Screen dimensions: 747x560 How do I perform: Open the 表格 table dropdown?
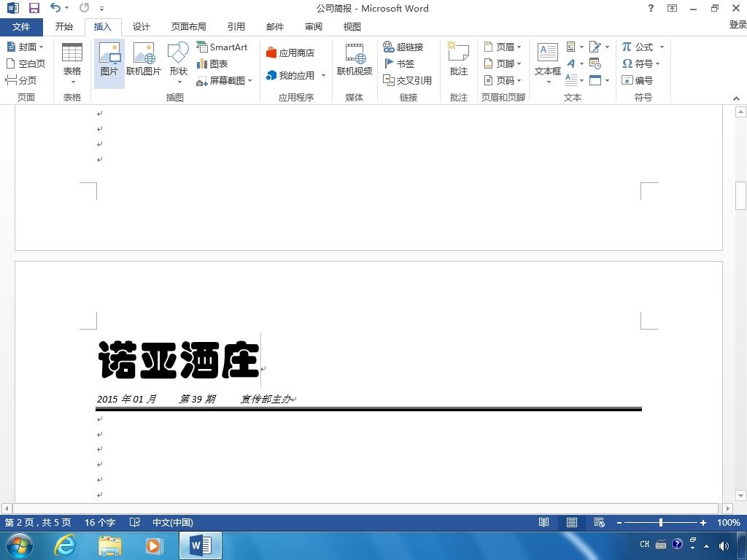pyautogui.click(x=72, y=64)
